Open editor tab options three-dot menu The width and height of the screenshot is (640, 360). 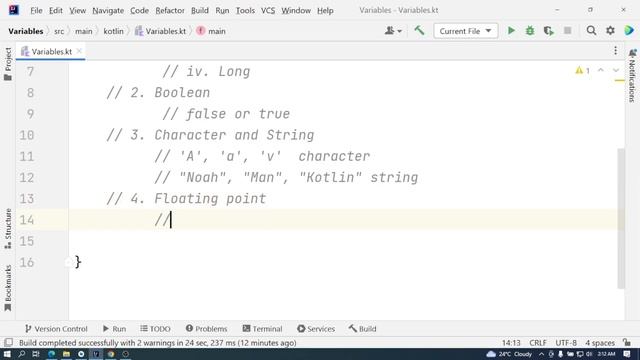pos(616,51)
